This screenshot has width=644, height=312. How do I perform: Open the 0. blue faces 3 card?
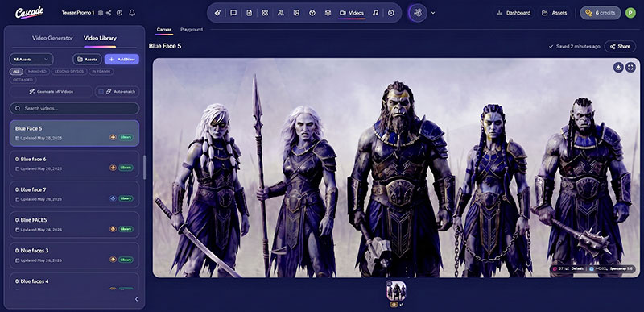(x=74, y=256)
